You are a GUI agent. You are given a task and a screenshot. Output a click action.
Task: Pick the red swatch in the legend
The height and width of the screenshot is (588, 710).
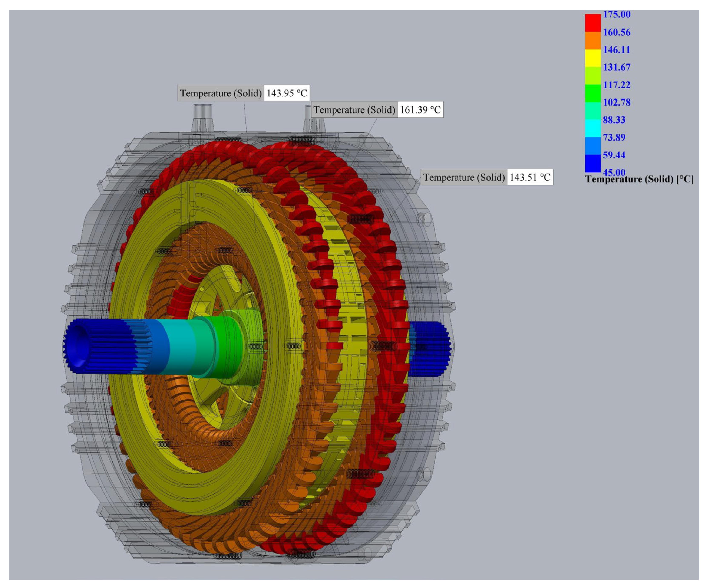pos(593,23)
